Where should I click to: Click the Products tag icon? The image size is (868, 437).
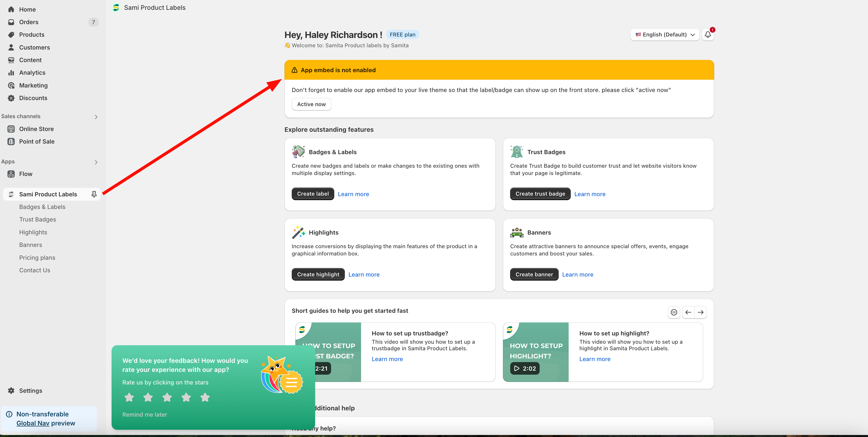coord(11,35)
